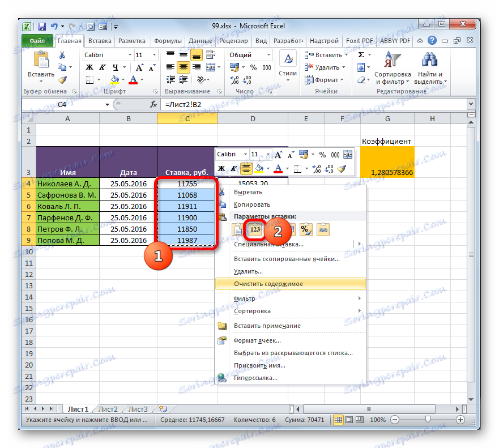
Task: Open the Calibri font name dropdown in the ribbon
Action: click(130, 55)
